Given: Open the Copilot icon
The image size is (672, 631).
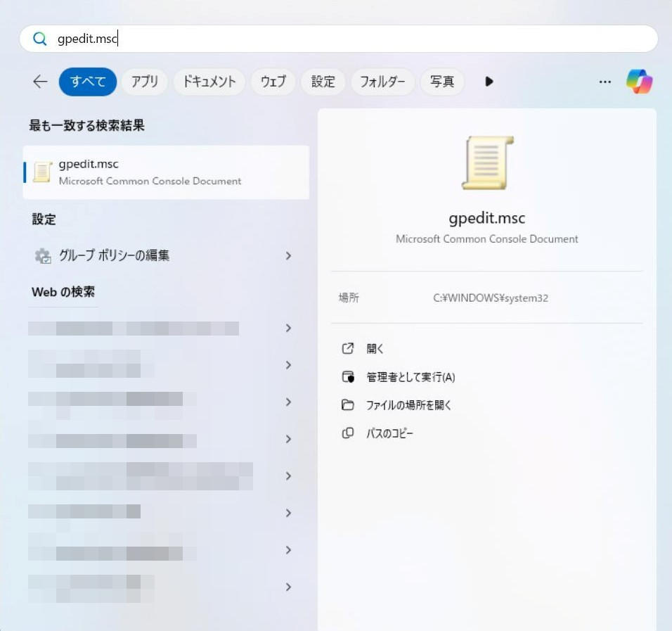Looking at the screenshot, I should pos(639,82).
